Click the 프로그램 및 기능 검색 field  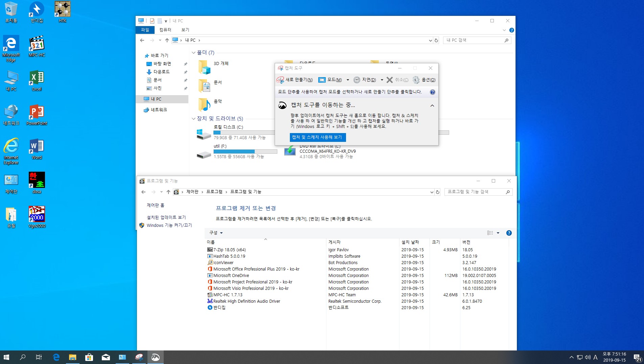point(478,192)
